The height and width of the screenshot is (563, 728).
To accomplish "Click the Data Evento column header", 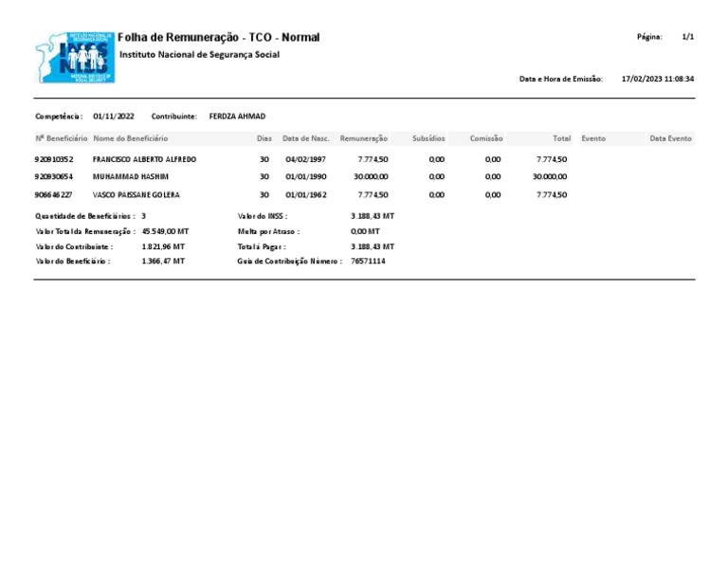I will pyautogui.click(x=670, y=138).
